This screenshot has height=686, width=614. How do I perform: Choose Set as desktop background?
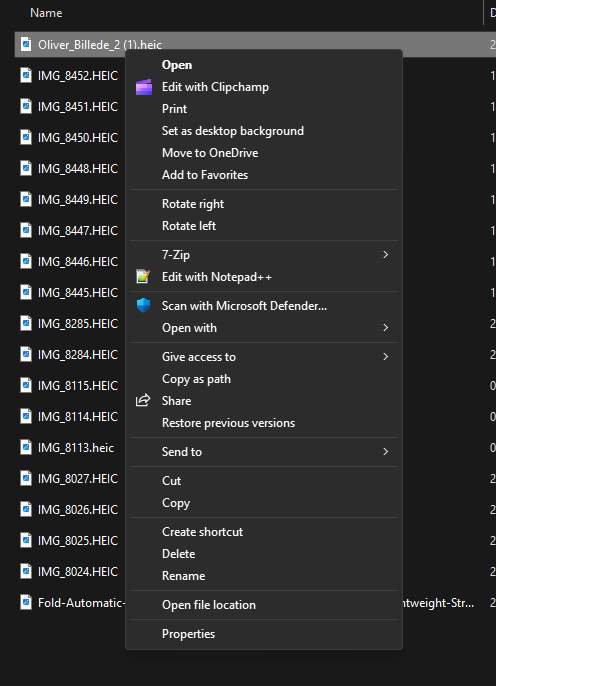pos(232,131)
